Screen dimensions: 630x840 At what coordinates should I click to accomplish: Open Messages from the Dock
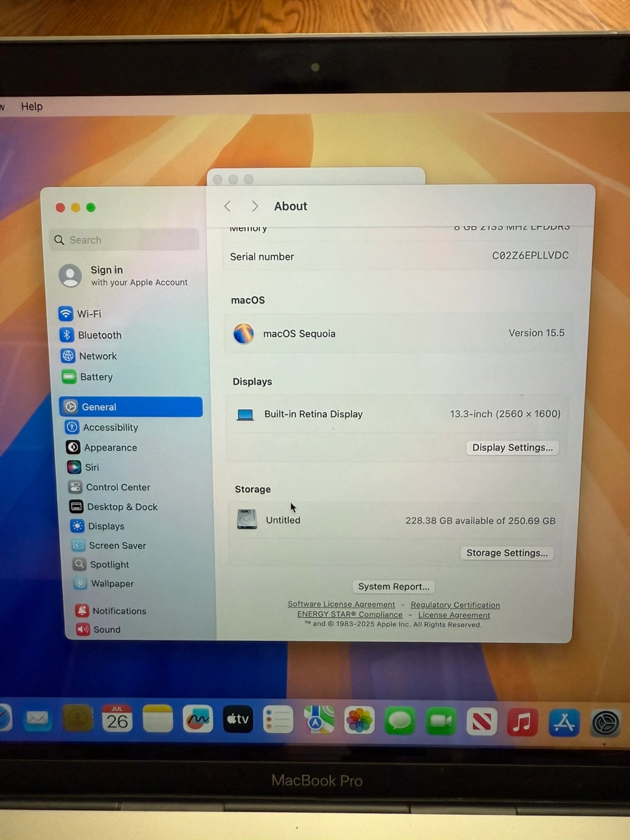[x=400, y=720]
